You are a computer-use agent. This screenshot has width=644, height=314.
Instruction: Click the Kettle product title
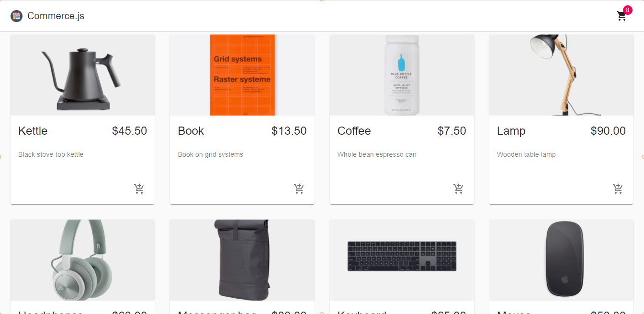[33, 131]
